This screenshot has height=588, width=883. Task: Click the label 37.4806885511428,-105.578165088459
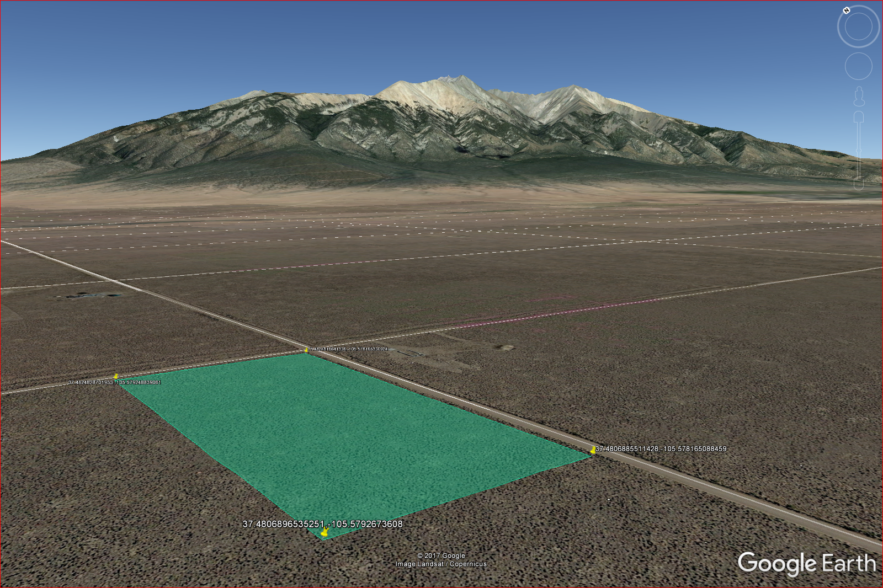[x=661, y=449]
